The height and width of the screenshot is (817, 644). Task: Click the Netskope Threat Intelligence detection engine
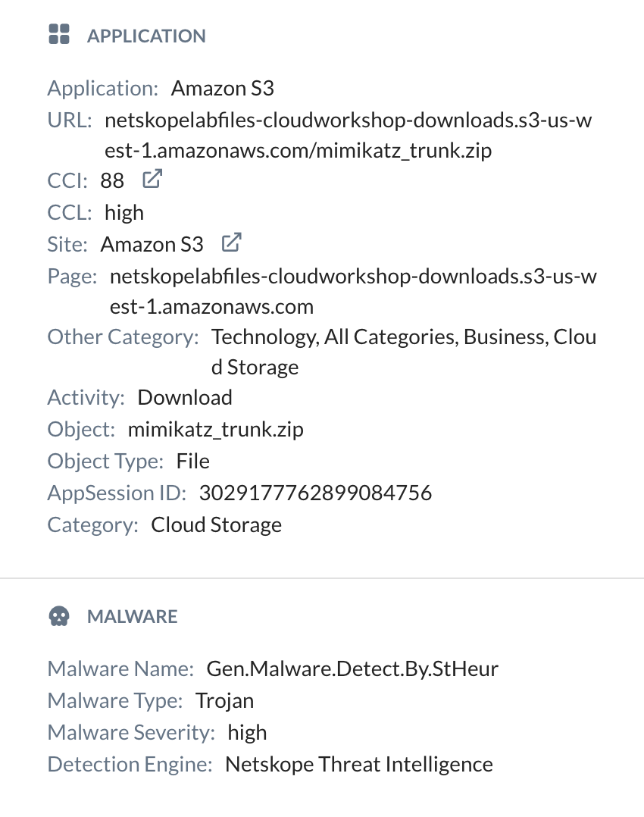pyautogui.click(x=358, y=764)
